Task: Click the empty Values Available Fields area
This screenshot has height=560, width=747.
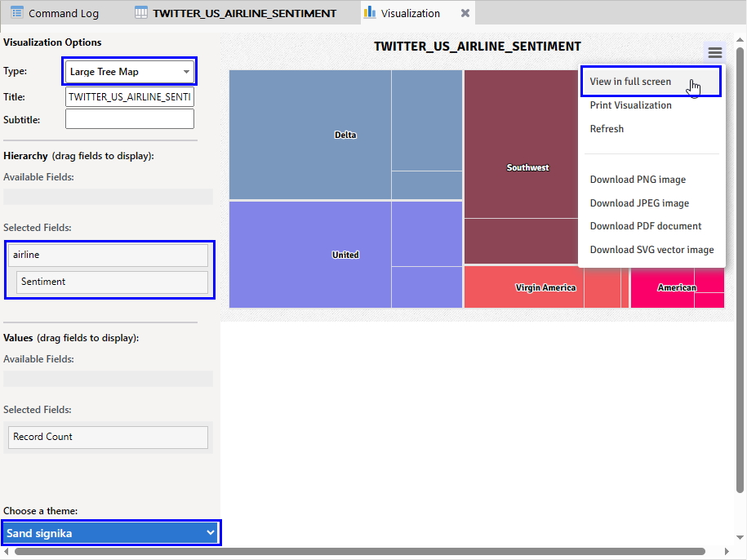Action: click(108, 379)
